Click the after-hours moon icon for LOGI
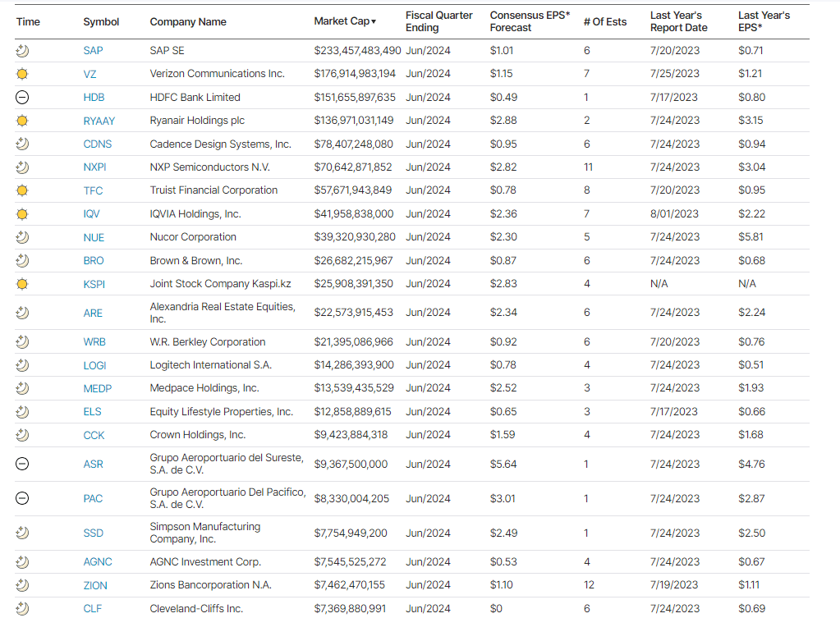Viewport: 840px width, 618px height. point(22,365)
